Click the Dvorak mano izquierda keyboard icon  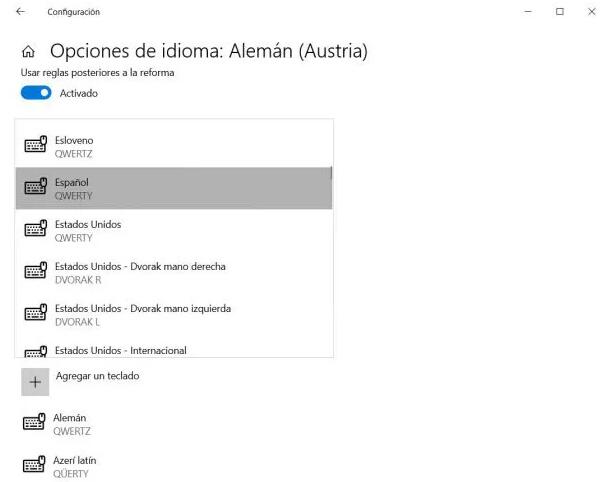pyautogui.click(x=35, y=312)
